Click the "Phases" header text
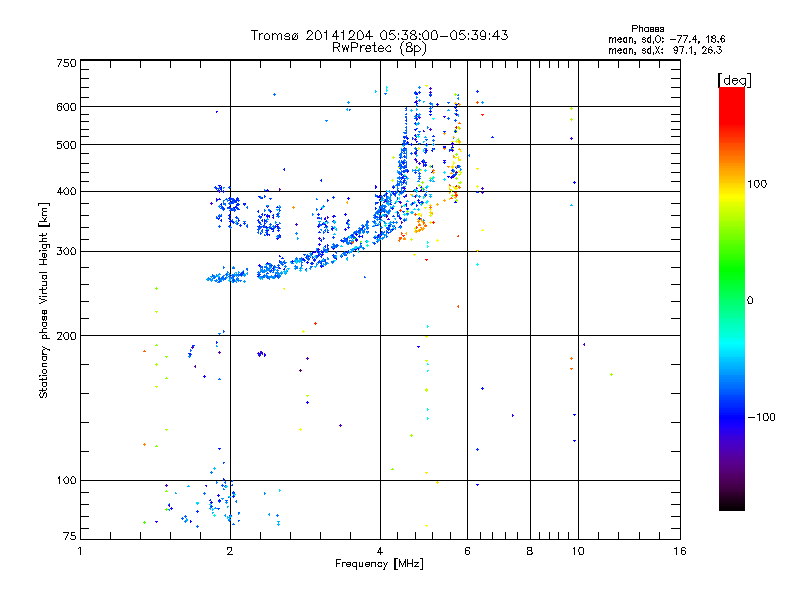800x600 pixels. point(647,29)
